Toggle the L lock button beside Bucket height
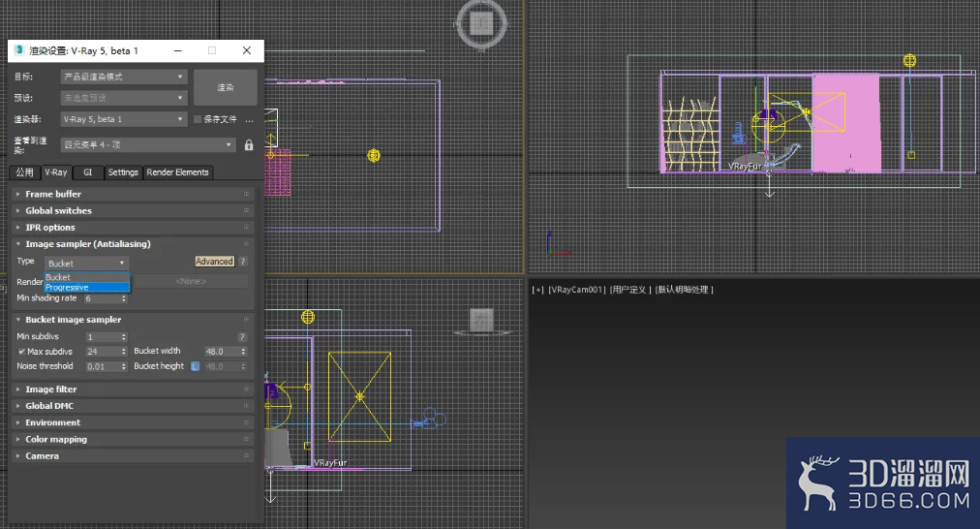 pos(195,366)
